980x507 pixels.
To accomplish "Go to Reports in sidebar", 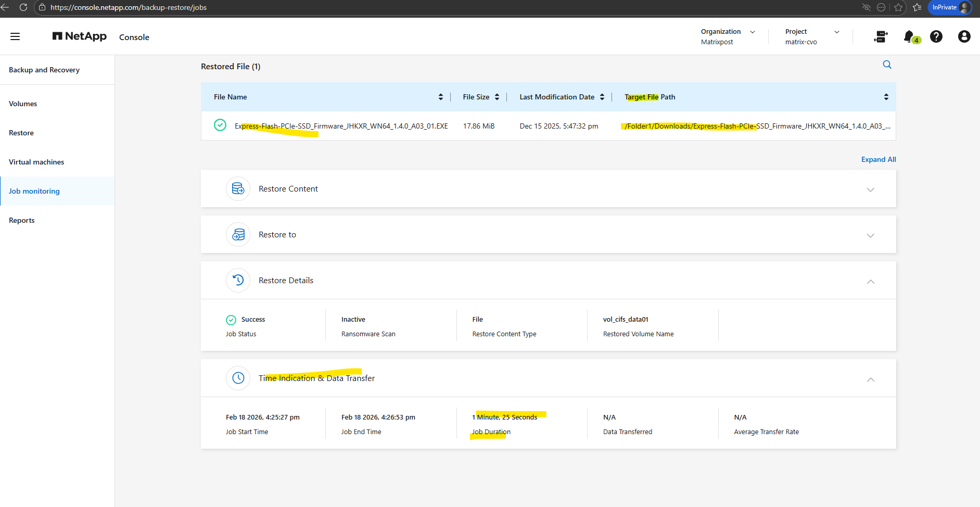I will coord(22,220).
